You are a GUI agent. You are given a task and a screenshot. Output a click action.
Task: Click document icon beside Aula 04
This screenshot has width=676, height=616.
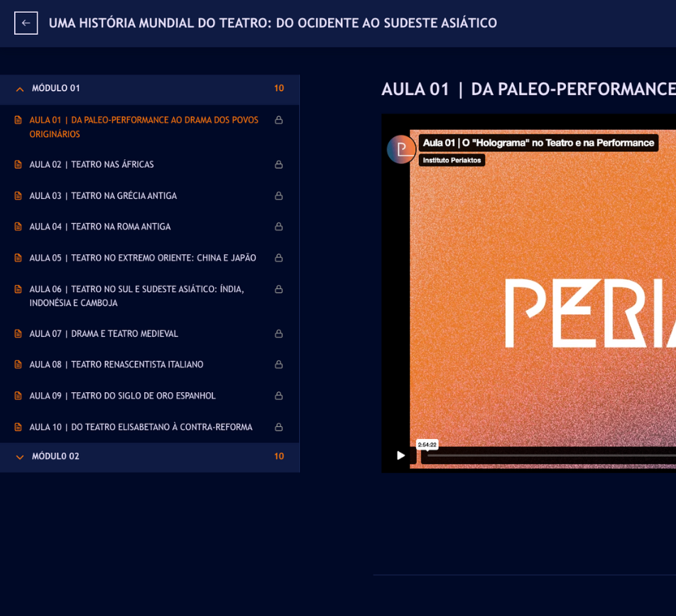(x=18, y=227)
